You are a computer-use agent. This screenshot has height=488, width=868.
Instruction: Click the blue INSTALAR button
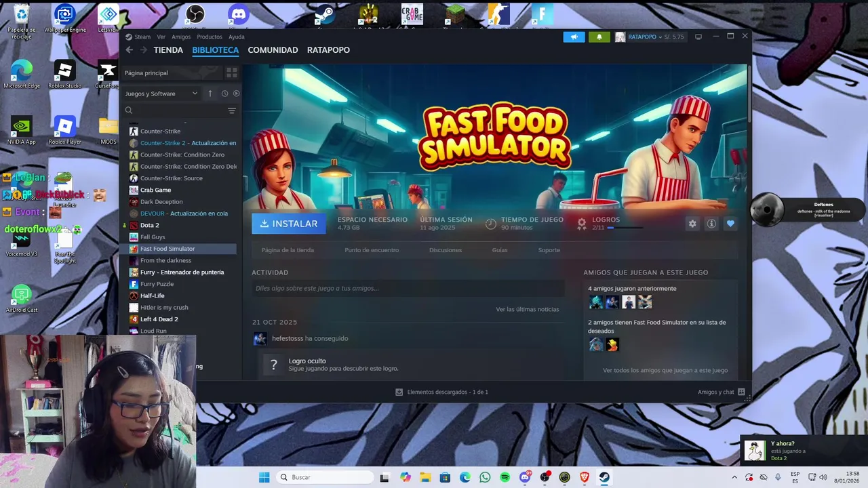click(x=289, y=224)
